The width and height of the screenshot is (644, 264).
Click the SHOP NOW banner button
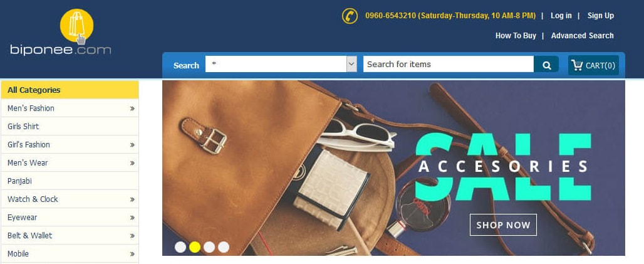click(x=503, y=225)
